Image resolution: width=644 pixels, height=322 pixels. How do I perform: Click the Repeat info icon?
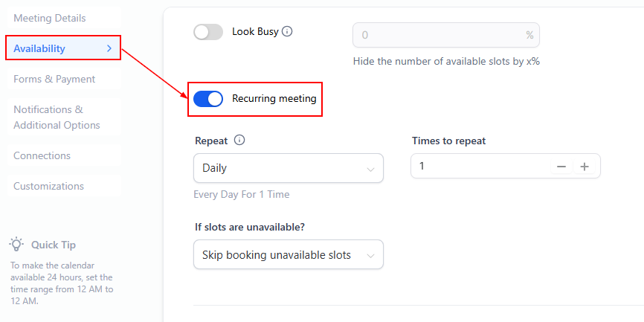(239, 141)
